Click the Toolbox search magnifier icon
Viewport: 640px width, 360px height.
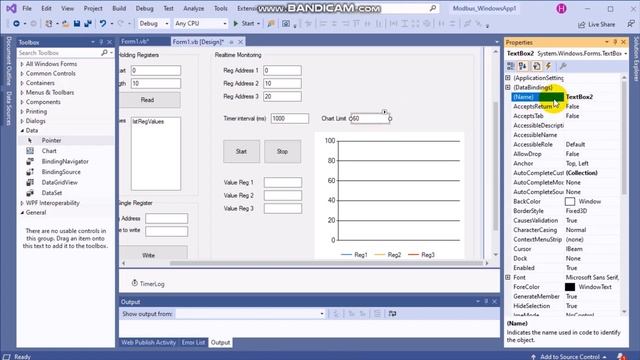coord(104,53)
